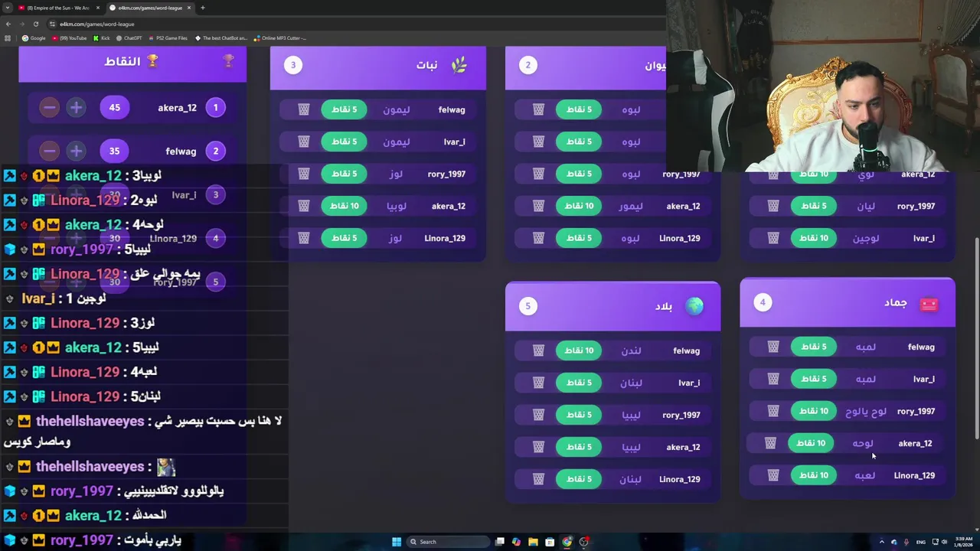980x551 pixels.
Task: Remove Linora_129's لبنان answer in the بلاد card
Action: pyautogui.click(x=539, y=479)
